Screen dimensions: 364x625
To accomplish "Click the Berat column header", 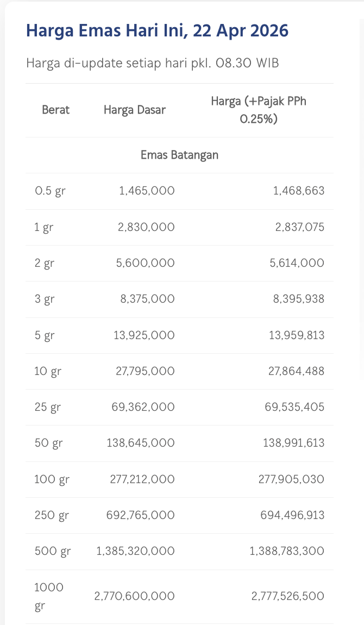I will coord(56,110).
